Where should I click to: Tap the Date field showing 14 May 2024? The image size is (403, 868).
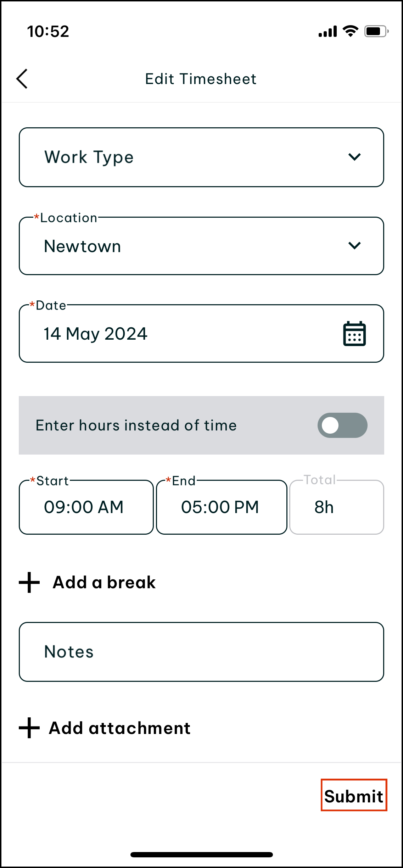pyautogui.click(x=177, y=334)
